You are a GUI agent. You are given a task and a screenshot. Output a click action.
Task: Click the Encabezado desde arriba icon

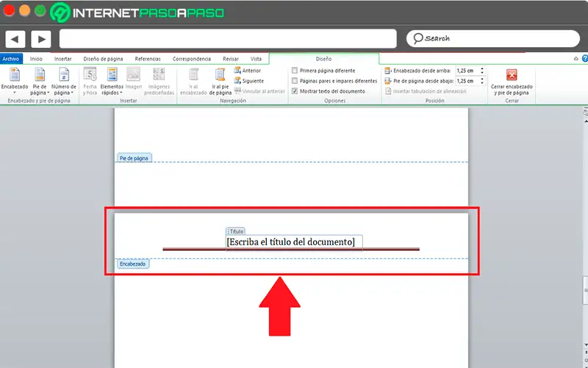click(x=388, y=70)
